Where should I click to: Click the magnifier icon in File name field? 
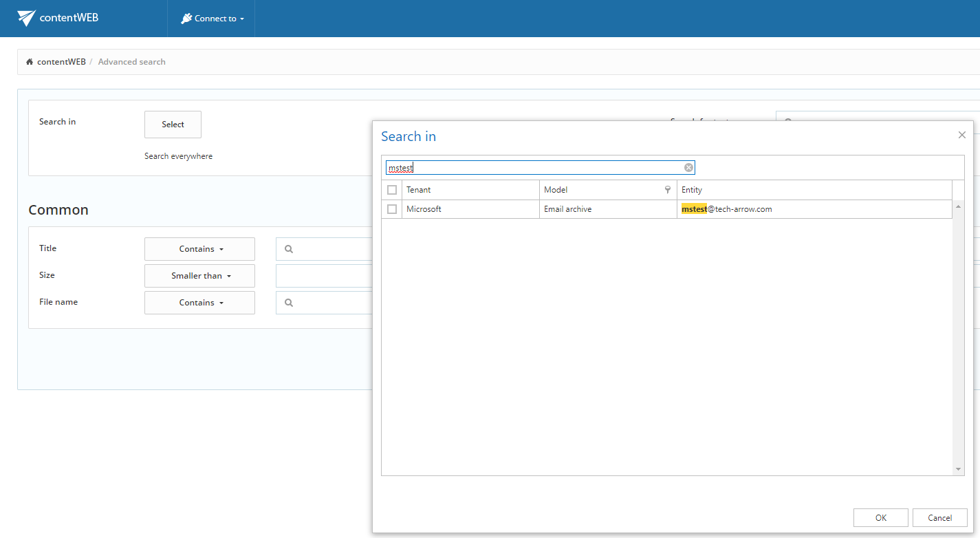pos(289,303)
